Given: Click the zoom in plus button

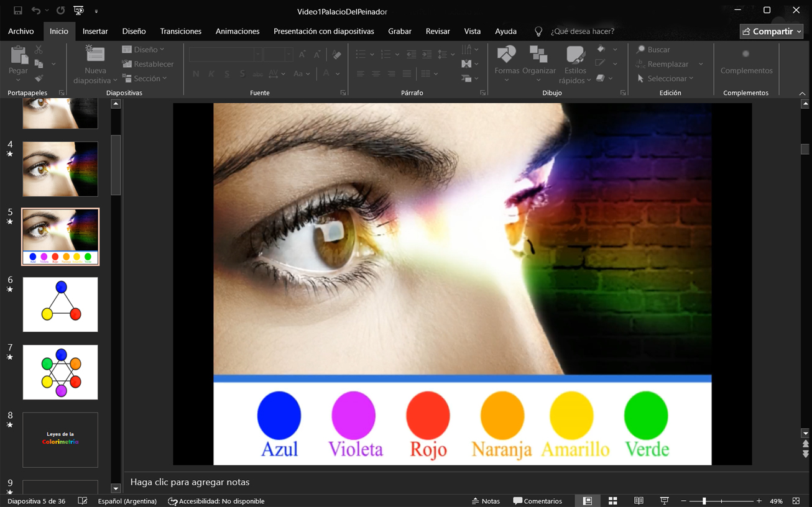Looking at the screenshot, I should [759, 501].
